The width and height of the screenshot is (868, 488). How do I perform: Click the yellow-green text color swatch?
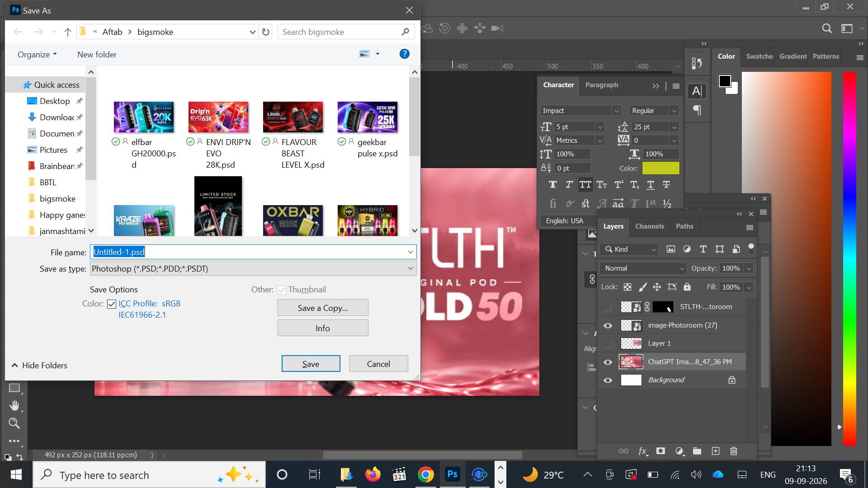coord(660,168)
